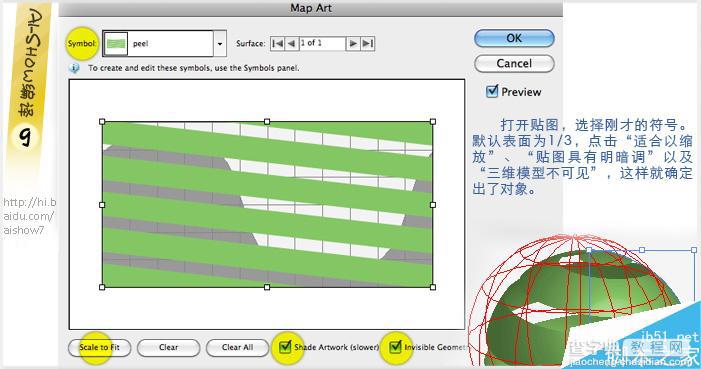Click the top-left handle of mapped artwork

point(102,122)
